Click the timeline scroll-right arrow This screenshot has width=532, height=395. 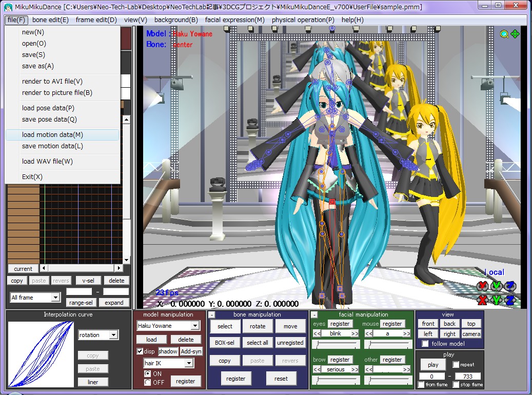(x=119, y=268)
